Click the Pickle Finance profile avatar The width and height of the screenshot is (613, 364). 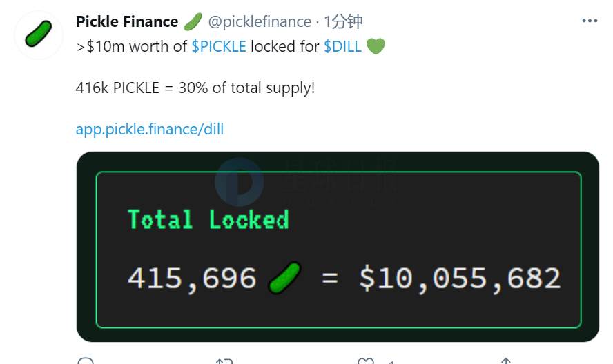pyautogui.click(x=39, y=34)
